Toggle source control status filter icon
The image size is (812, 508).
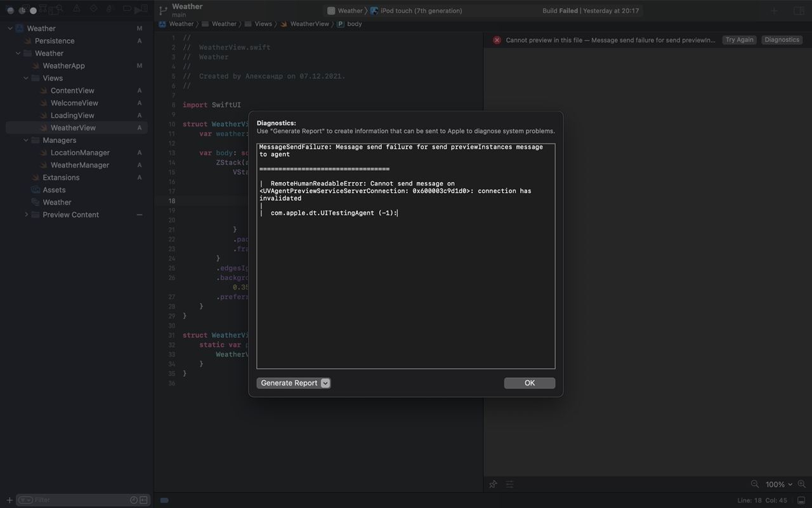pyautogui.click(x=144, y=500)
